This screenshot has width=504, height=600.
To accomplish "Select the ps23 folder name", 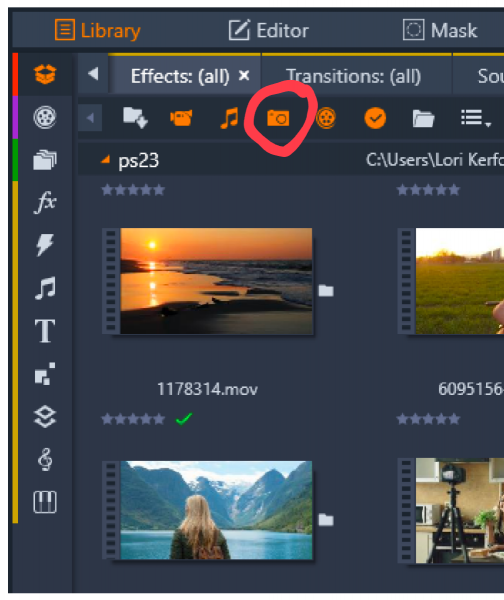I will [139, 161].
